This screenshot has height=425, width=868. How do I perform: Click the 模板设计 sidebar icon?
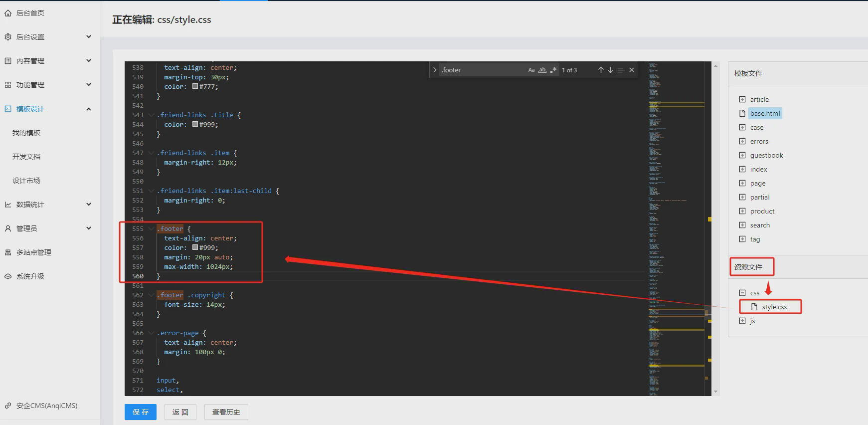[8, 109]
